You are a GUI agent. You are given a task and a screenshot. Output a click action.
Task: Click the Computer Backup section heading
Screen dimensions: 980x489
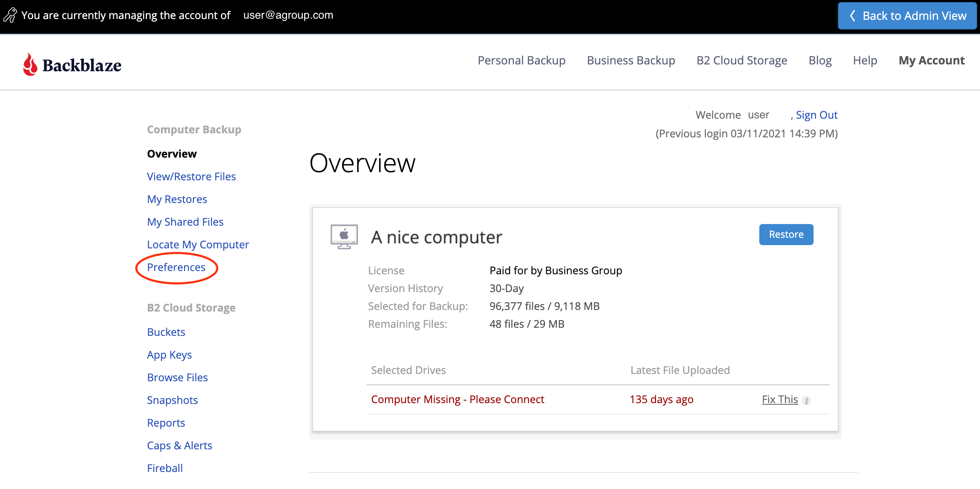point(194,130)
